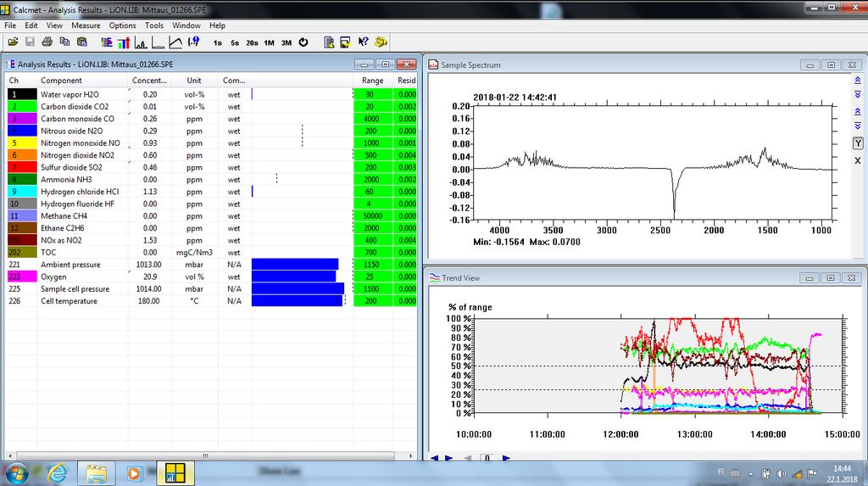Click the Component column header

coord(82,81)
